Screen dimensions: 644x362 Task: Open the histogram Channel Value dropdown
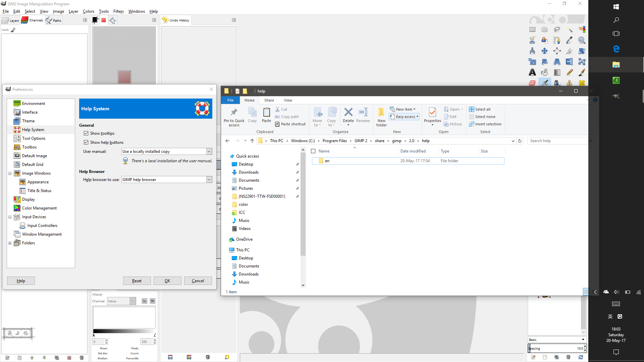pyautogui.click(x=121, y=301)
